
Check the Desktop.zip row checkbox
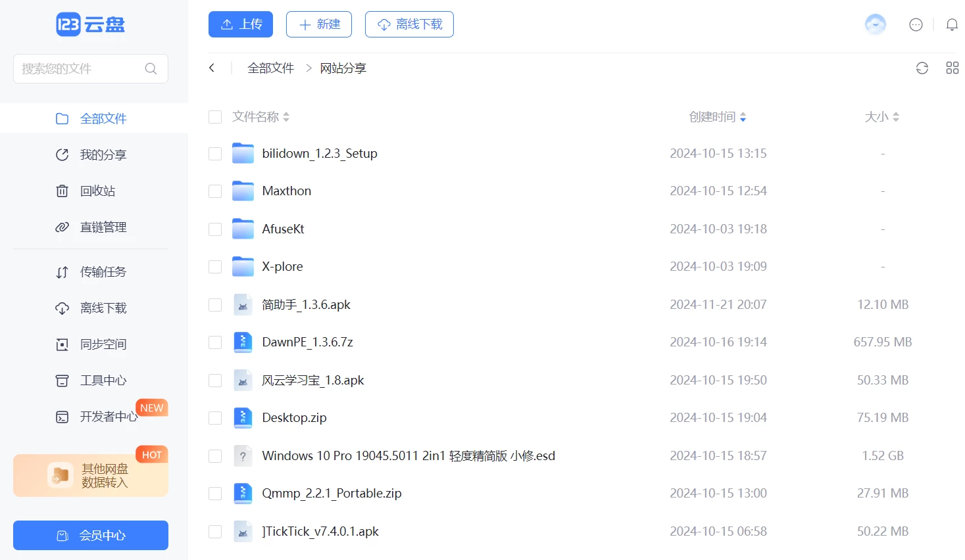pyautogui.click(x=215, y=418)
